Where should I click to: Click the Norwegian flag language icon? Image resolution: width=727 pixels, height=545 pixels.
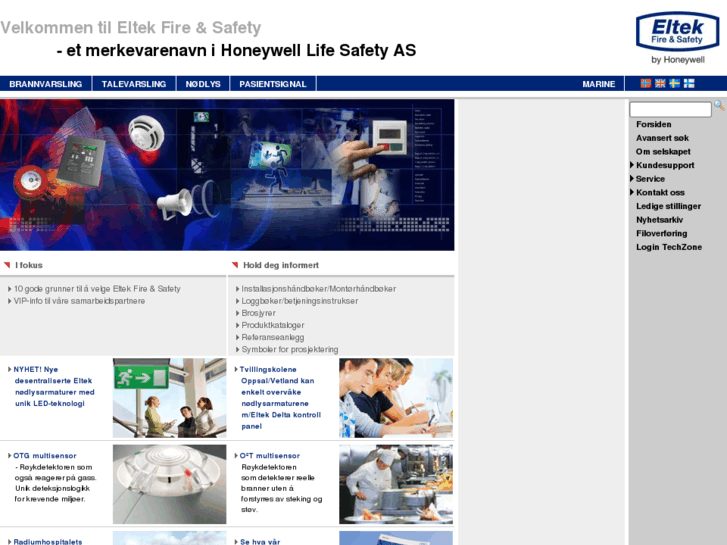646,83
